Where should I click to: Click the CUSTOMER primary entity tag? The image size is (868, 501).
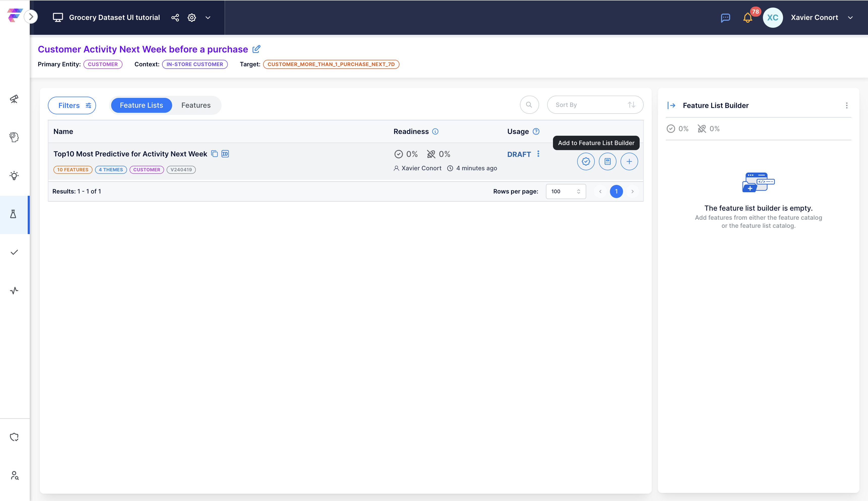point(103,64)
